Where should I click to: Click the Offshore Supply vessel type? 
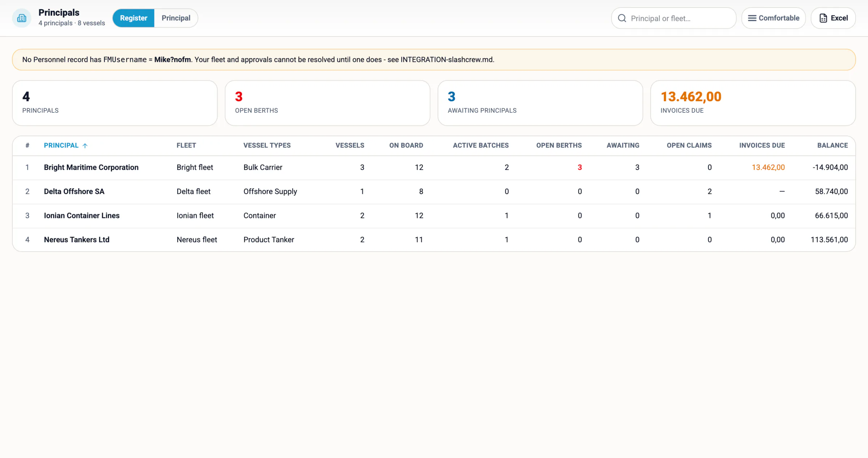pyautogui.click(x=270, y=192)
